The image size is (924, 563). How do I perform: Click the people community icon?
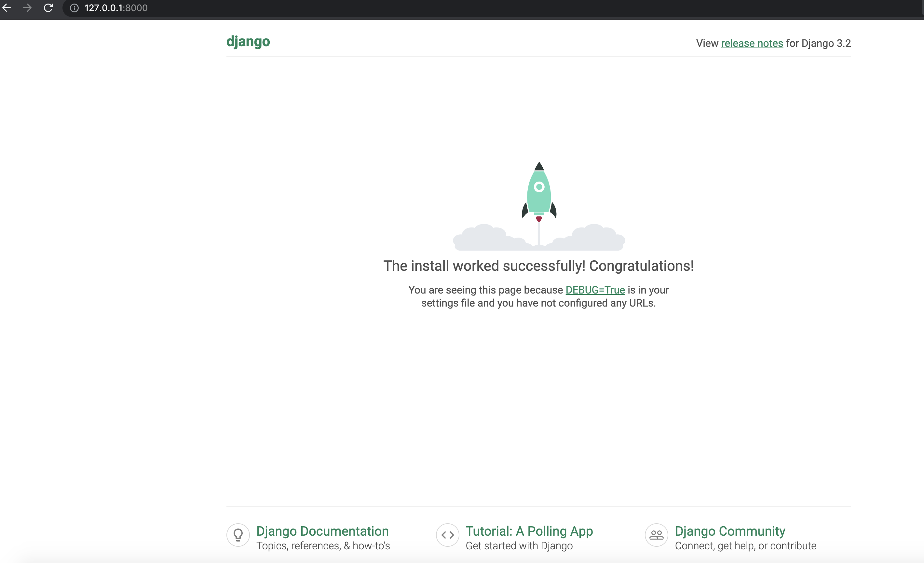tap(656, 535)
